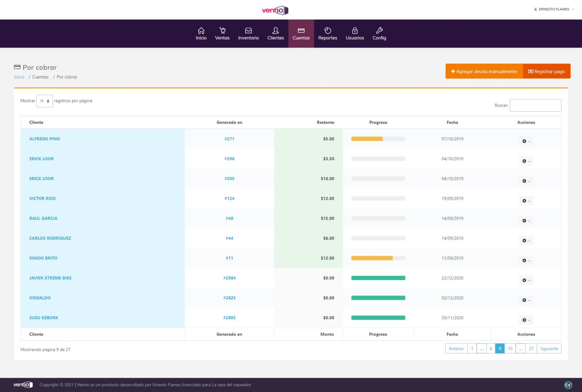
Task: Open actions gear for ERICK LOOR #296
Action: (526, 161)
